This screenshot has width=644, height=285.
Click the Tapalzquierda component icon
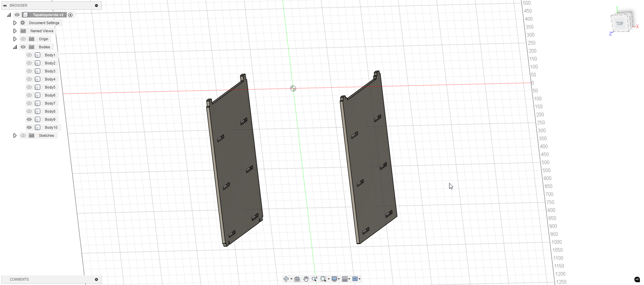[25, 15]
